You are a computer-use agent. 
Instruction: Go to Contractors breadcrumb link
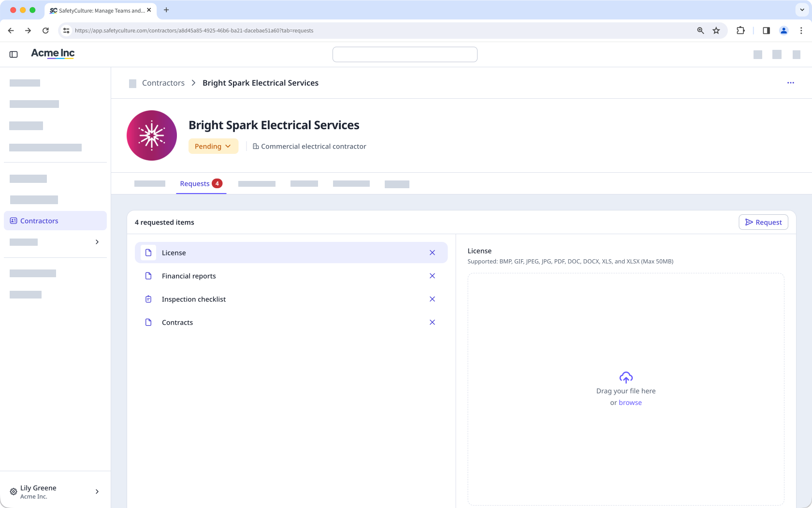pyautogui.click(x=163, y=83)
